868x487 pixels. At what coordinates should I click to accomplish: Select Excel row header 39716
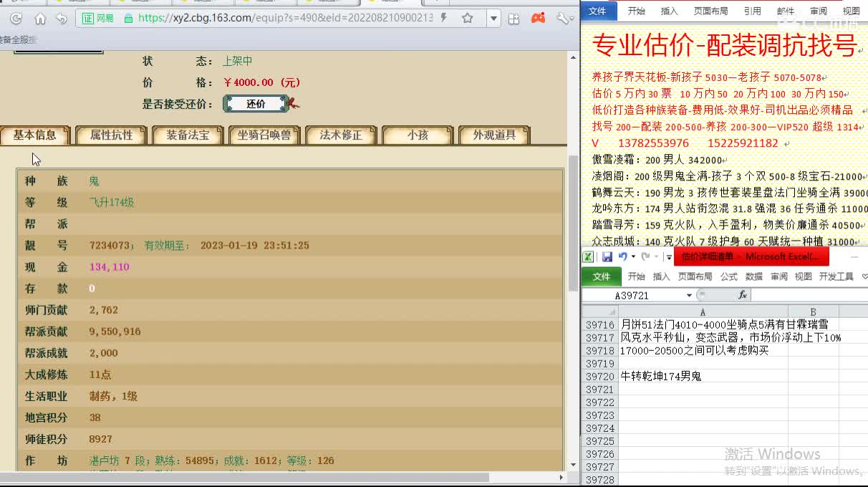599,324
